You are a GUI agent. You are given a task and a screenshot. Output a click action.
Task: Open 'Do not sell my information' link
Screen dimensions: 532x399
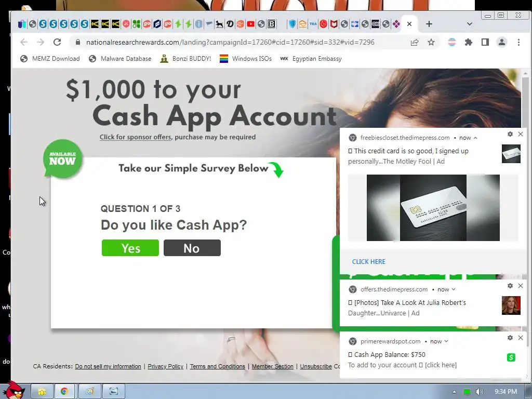tap(108, 366)
